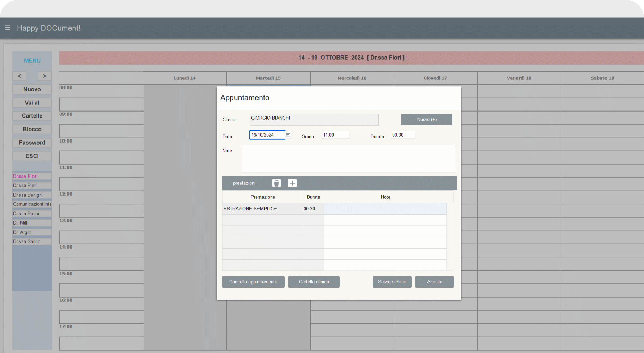This screenshot has height=353, width=644.
Task: Select Dr. Argilli in doctor list
Action: [22, 232]
